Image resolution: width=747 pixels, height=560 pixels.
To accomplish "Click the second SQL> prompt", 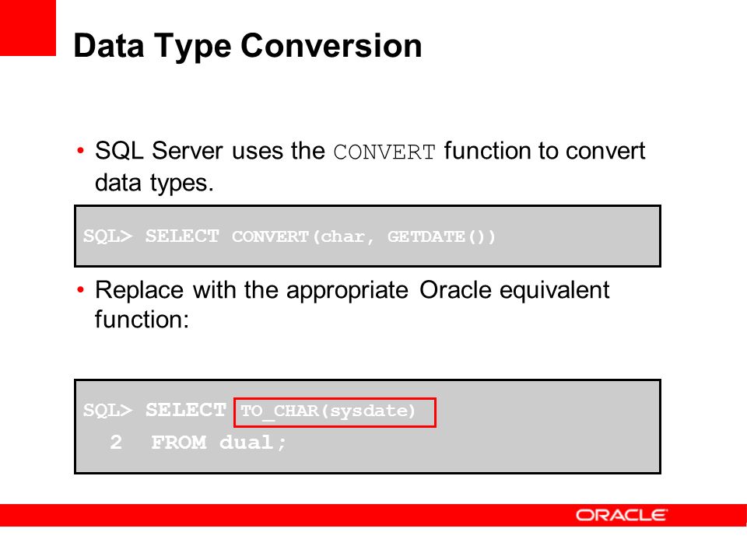I will 107,410.
